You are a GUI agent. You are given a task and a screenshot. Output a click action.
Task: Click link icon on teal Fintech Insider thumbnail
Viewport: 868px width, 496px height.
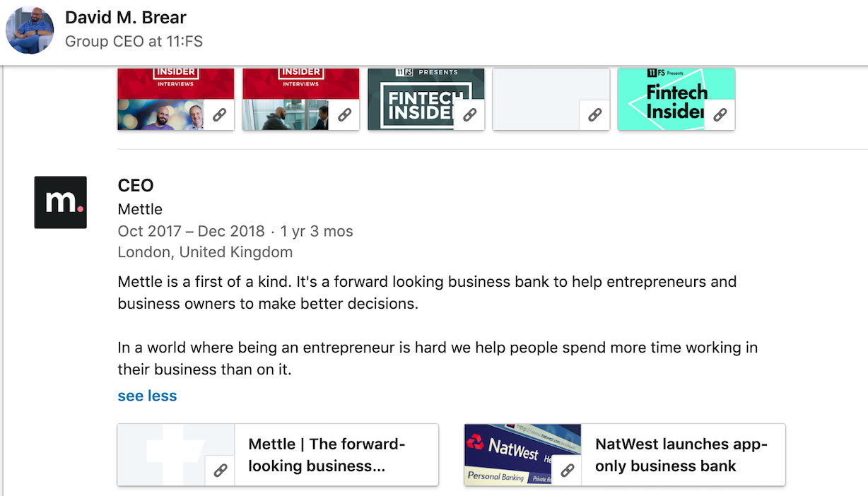click(x=720, y=115)
